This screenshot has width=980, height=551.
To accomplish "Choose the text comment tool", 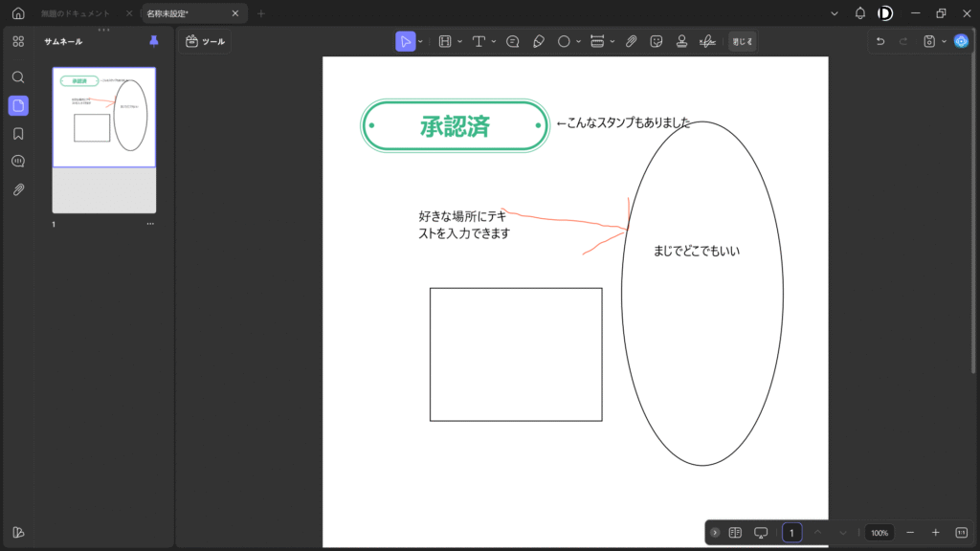I will point(479,41).
